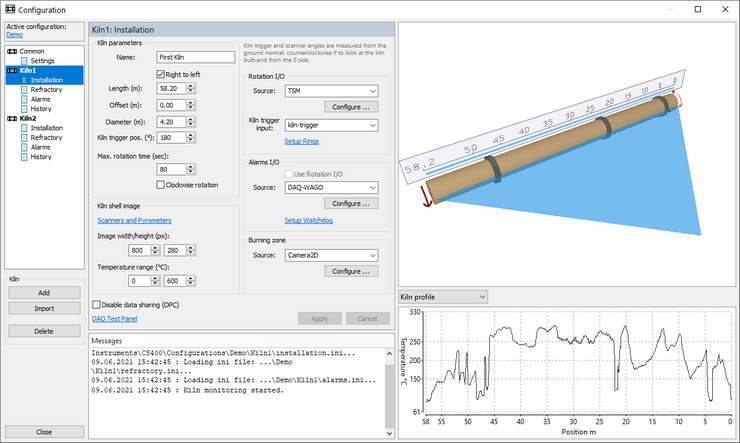Click the Kiln1 Installation page icon
The width and height of the screenshot is (740, 443).
click(x=24, y=80)
